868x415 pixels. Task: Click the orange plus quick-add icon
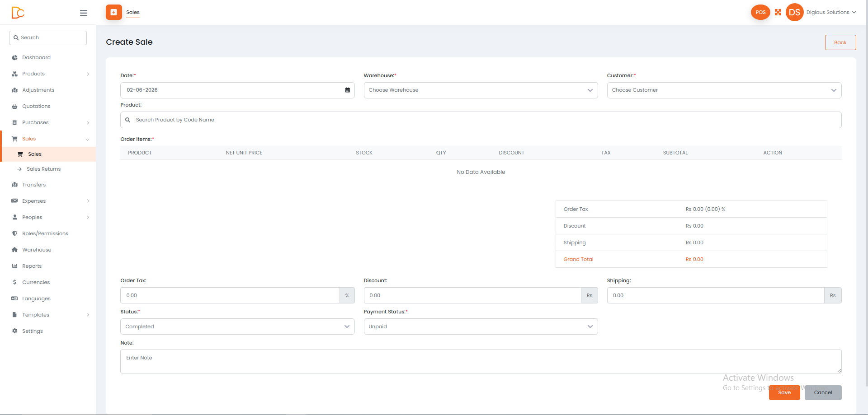(114, 12)
